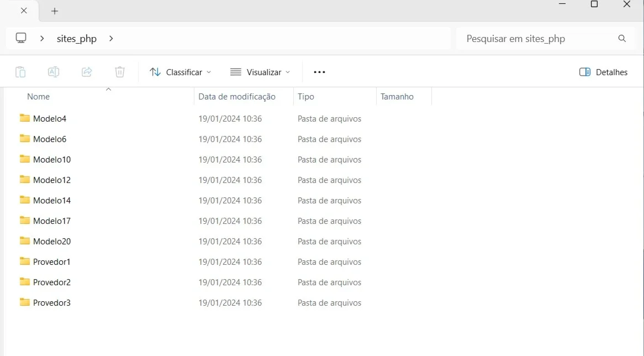The width and height of the screenshot is (644, 356).
Task: Select the Modelo17 folder icon
Action: [x=25, y=221]
